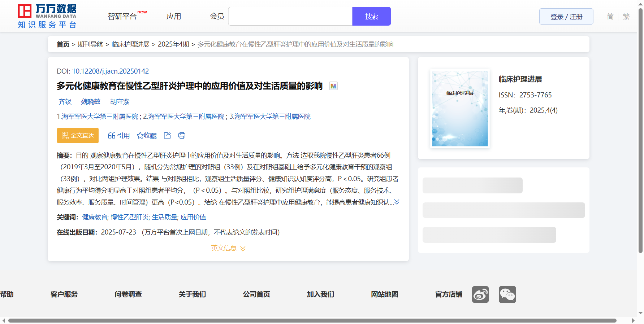The width and height of the screenshot is (644, 324).
Task: Open 官方店铺 footer link
Action: (x=449, y=294)
